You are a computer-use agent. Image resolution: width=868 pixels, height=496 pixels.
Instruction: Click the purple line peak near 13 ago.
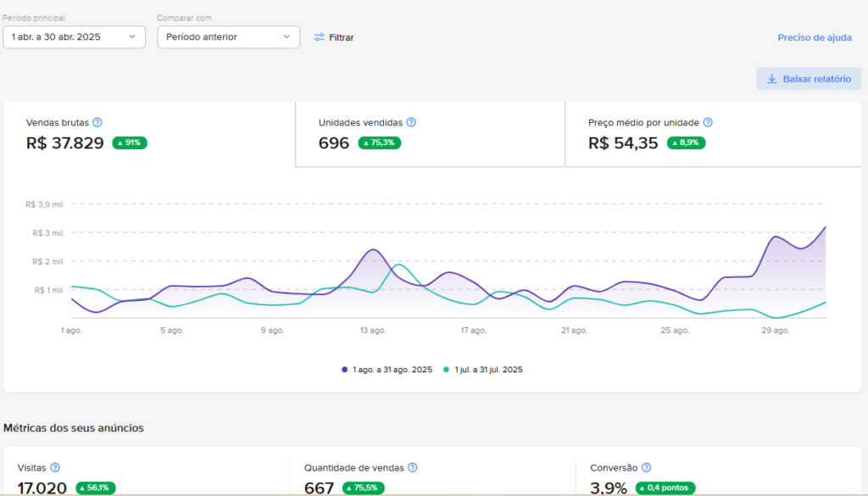tap(373, 250)
